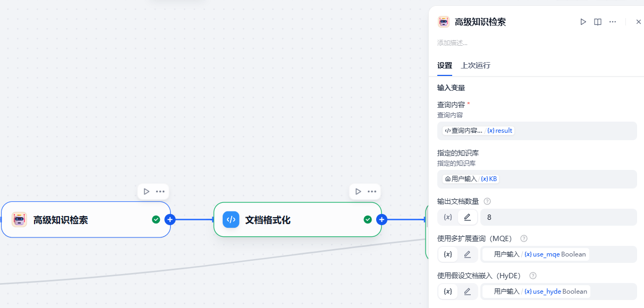Run the 高级知识检索 node from panel header
The width and height of the screenshot is (644, 308).
(583, 22)
